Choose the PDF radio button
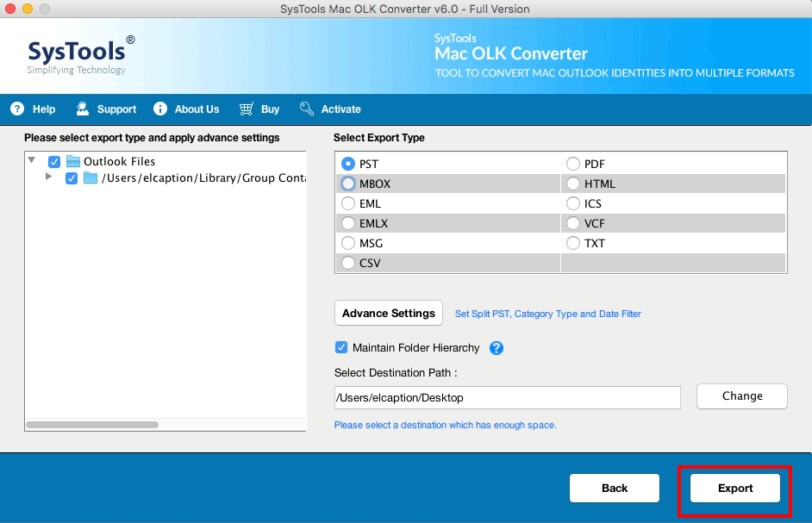Screen dimensions: 812x523 coord(572,165)
